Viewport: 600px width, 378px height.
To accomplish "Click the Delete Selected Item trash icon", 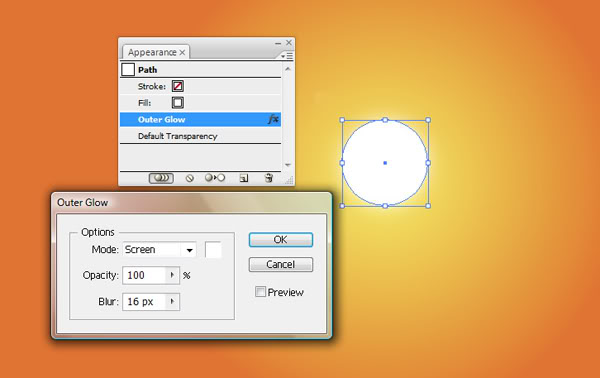I will (269, 178).
